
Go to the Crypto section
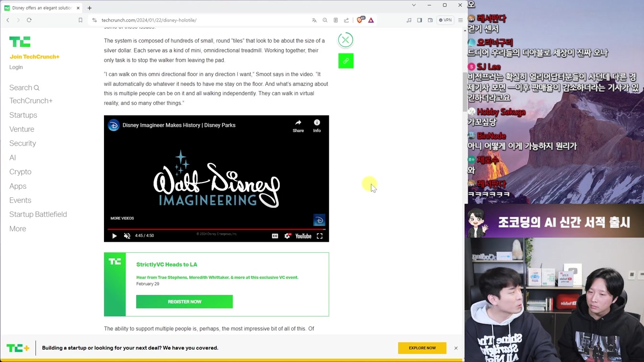coord(20,172)
